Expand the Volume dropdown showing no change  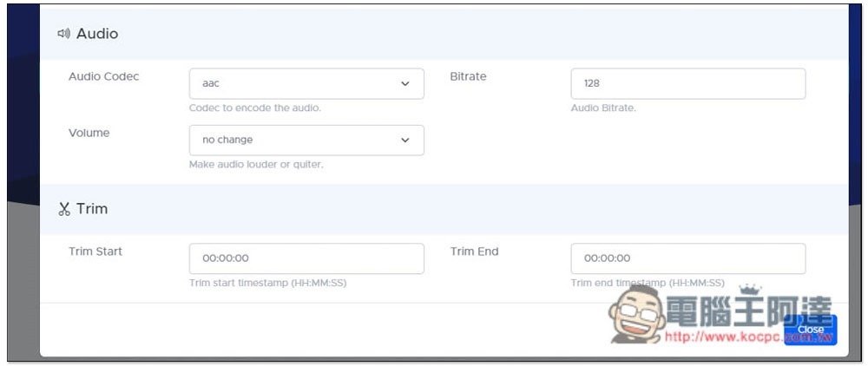tap(306, 140)
